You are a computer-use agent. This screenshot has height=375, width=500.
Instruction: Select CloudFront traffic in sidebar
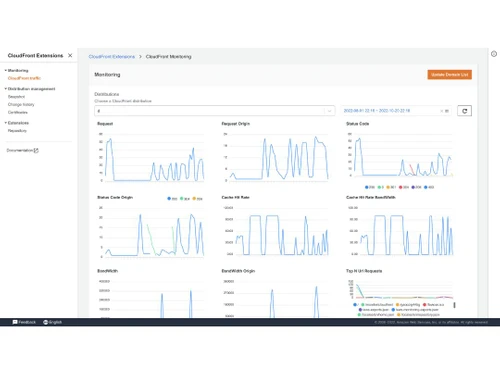24,78
